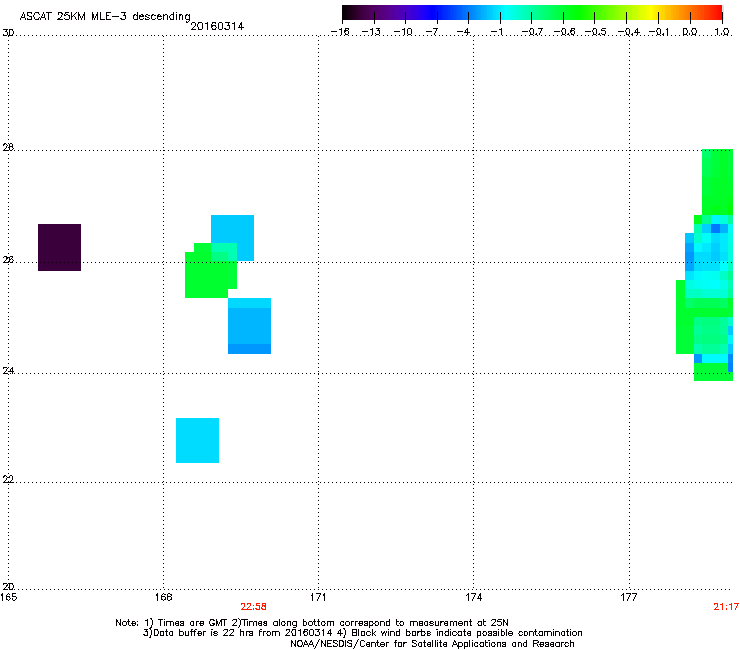Click the tall green block at 28N right edge

click(717, 182)
